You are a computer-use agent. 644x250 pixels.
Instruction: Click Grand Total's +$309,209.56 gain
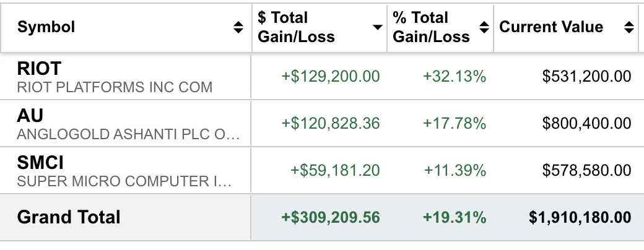331,218
